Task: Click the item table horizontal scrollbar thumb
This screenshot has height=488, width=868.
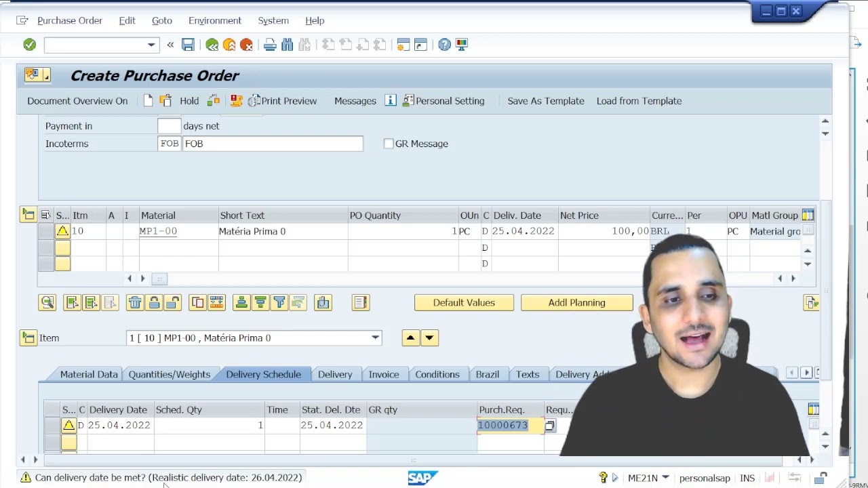Action: click(159, 279)
